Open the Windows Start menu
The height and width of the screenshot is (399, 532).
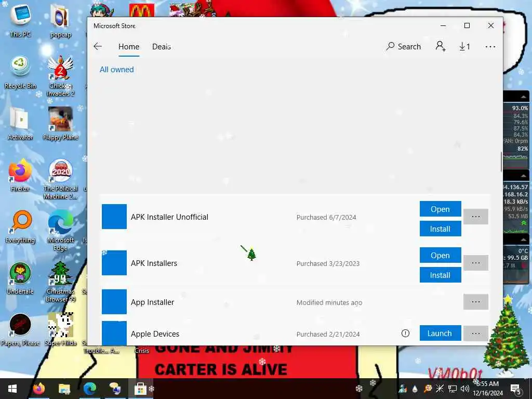[12, 389]
